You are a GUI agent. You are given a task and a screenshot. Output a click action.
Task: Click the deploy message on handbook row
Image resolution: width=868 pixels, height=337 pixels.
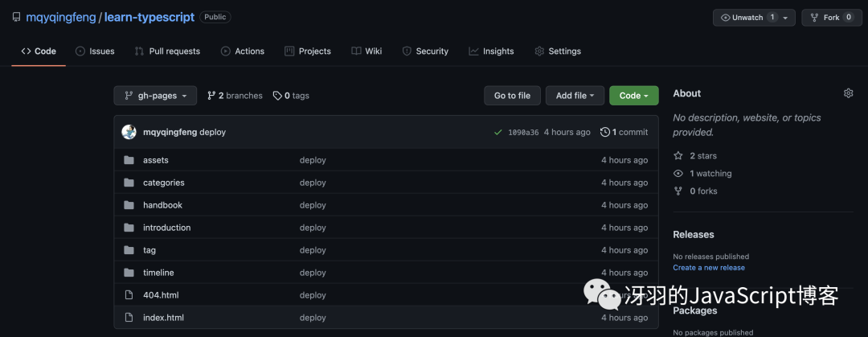point(313,205)
